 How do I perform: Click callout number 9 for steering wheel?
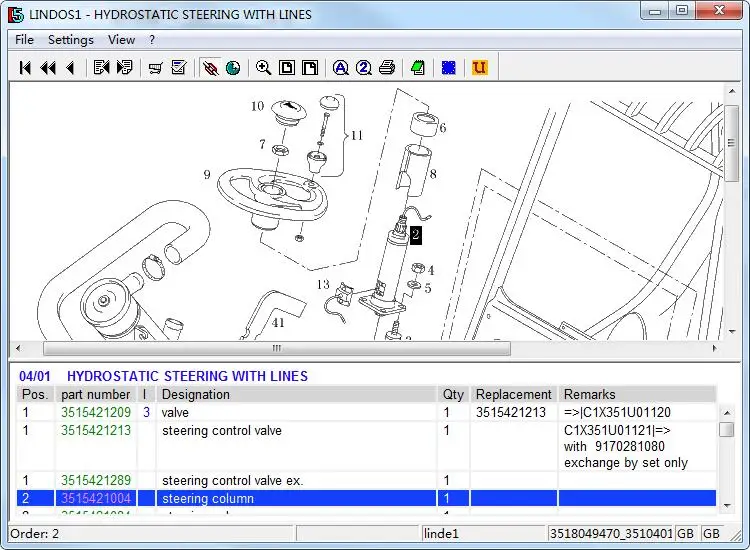[x=207, y=175]
